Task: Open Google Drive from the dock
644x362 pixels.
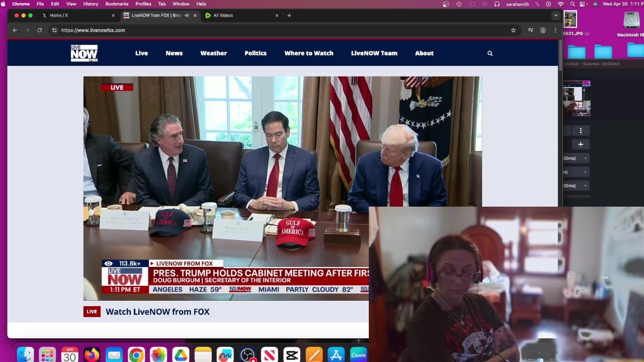Action: 181,355
